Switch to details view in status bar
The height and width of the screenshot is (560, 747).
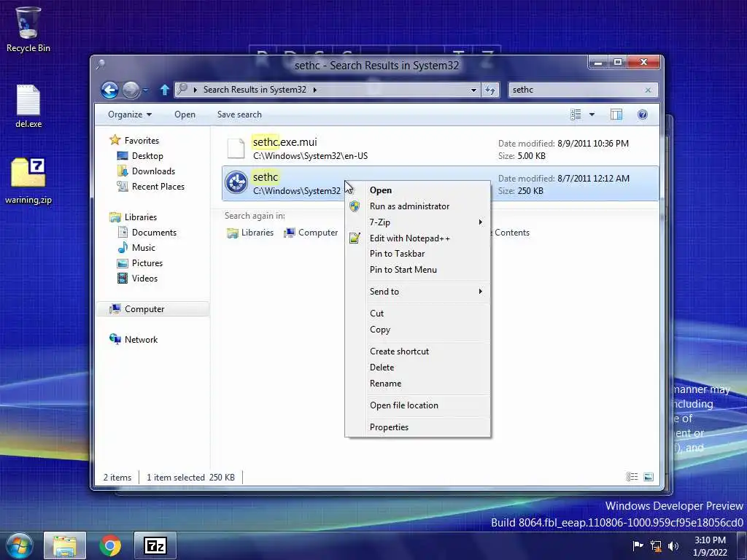632,477
